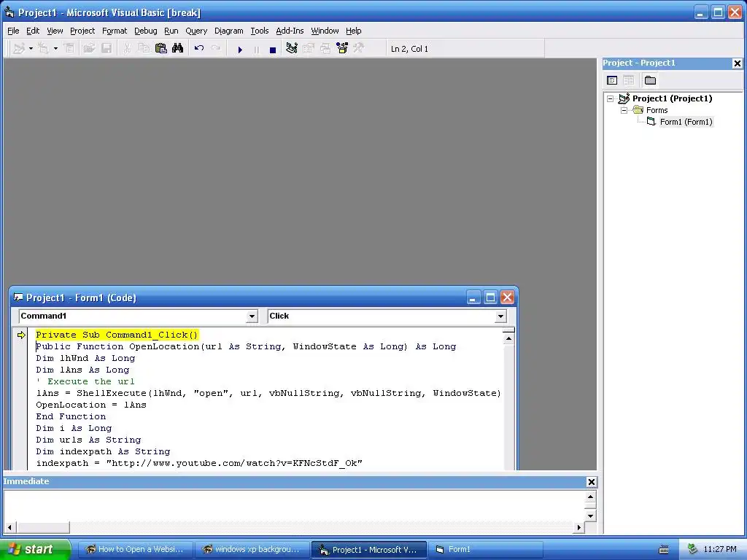This screenshot has height=560, width=747.
Task: Click the Menu Editor toolbar icon
Action: coord(69,49)
